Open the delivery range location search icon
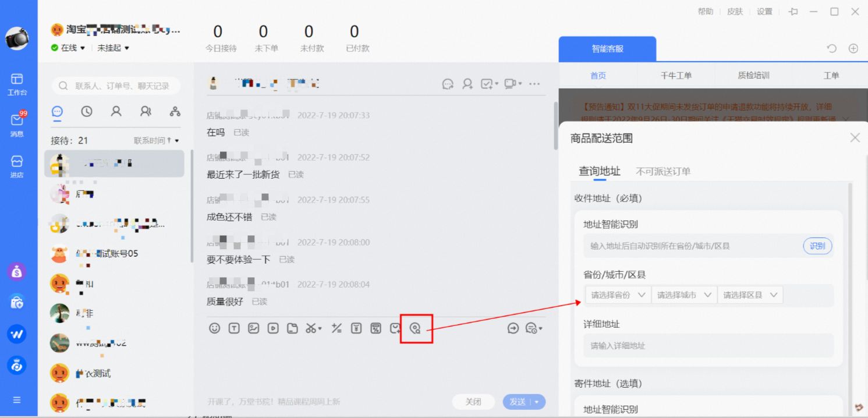The width and height of the screenshot is (868, 418). point(415,328)
